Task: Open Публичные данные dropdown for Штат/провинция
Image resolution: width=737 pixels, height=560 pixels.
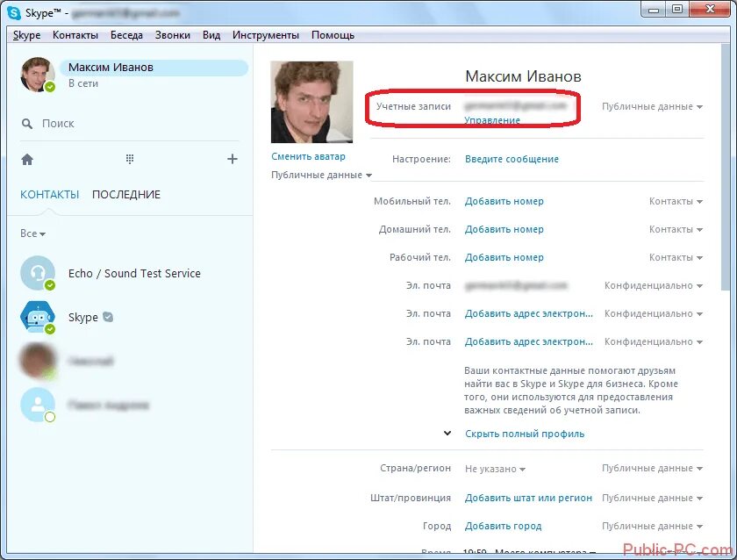Action: pyautogui.click(x=652, y=498)
